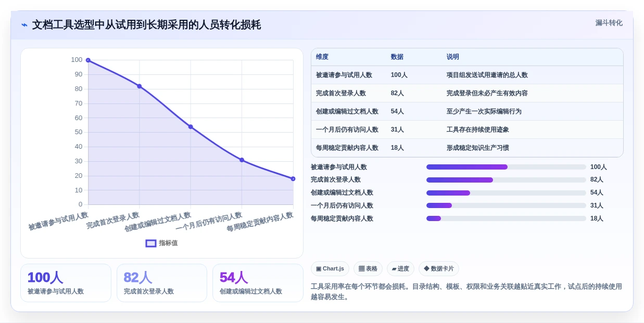The height and width of the screenshot is (323, 644).
Task: Click the 18人 label beside progress bar
Action: click(x=597, y=218)
